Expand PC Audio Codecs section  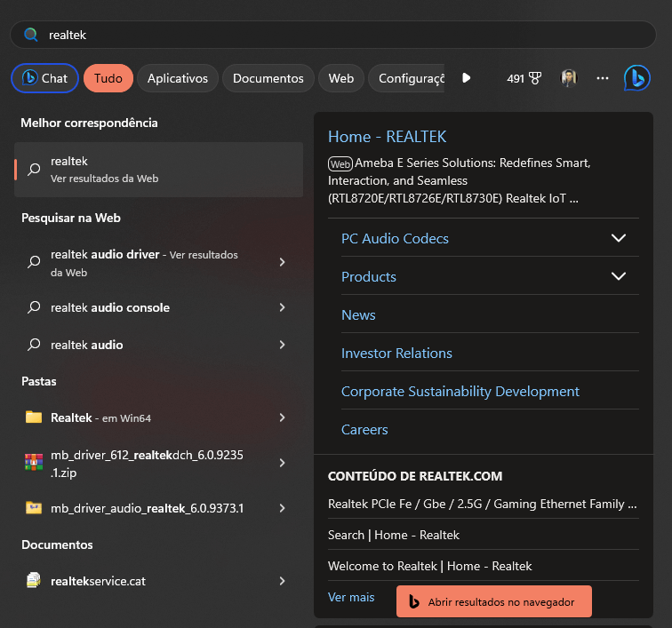[618, 238]
